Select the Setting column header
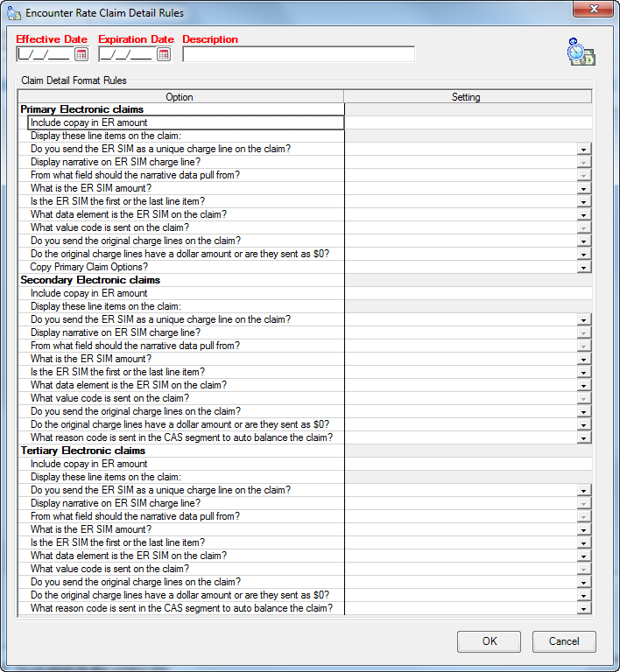The image size is (620, 672). click(x=468, y=97)
